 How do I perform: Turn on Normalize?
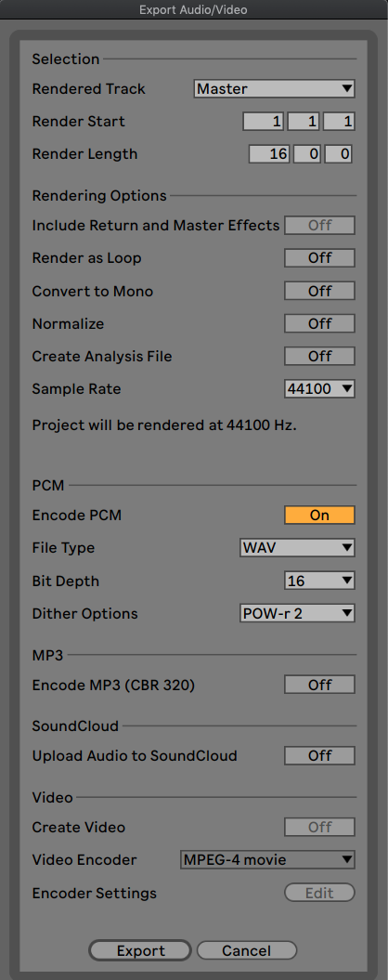pos(320,323)
